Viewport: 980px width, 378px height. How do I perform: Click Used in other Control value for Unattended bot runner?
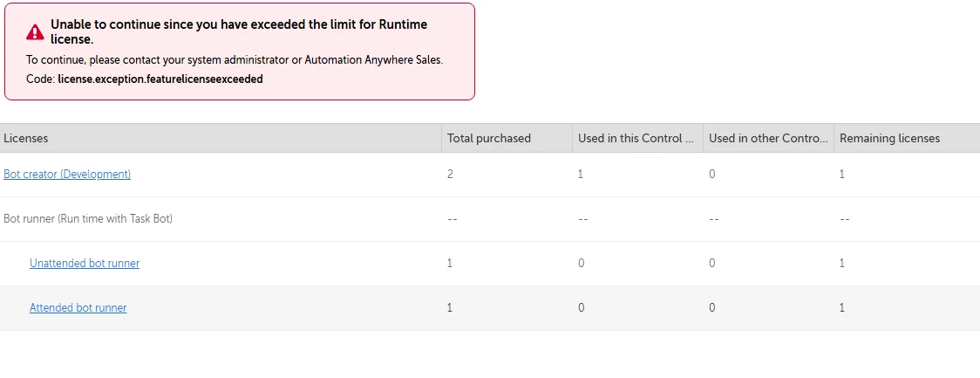point(712,264)
